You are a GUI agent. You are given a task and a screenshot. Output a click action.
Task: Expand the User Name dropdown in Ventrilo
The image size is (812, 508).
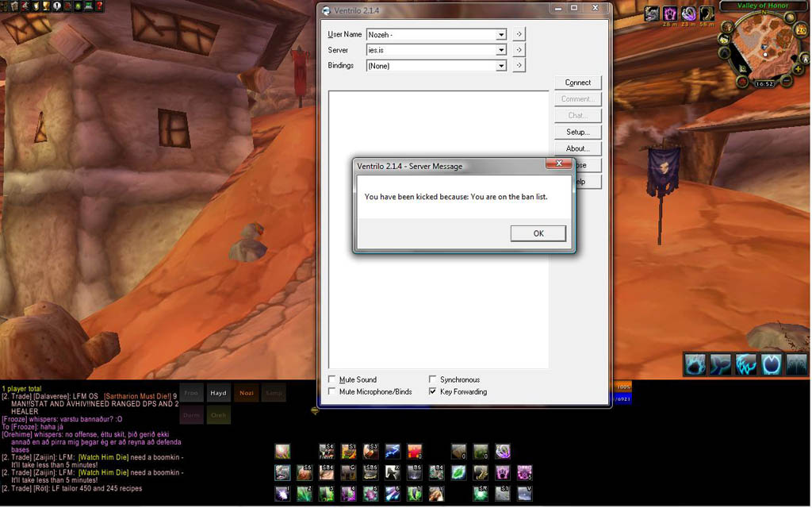click(x=501, y=35)
